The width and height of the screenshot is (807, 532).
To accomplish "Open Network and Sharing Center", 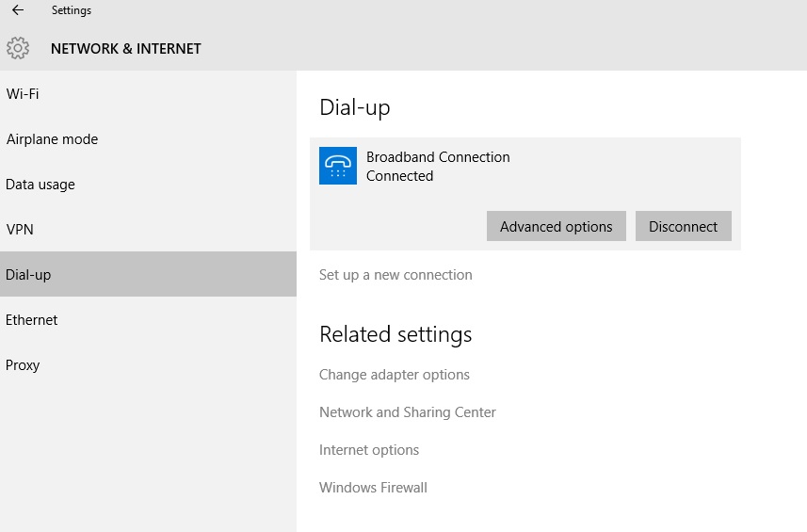I will [x=408, y=412].
